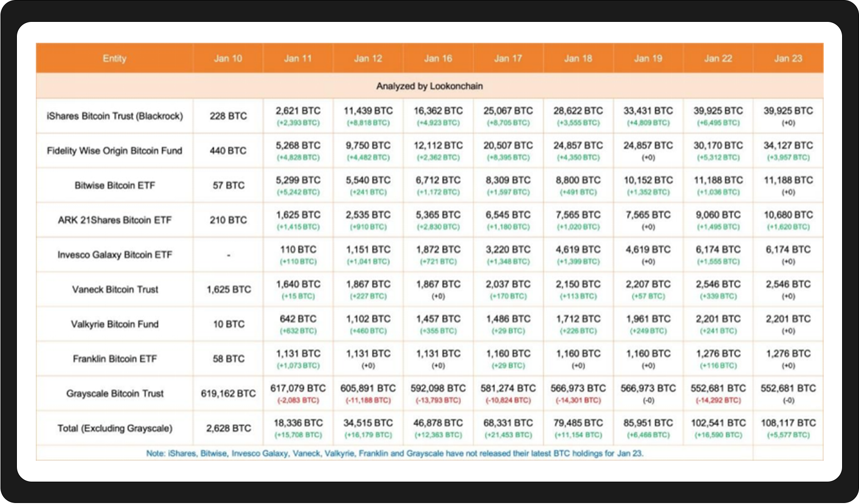
Task: Select the "2,621 BTC" iShares value
Action: point(298,111)
